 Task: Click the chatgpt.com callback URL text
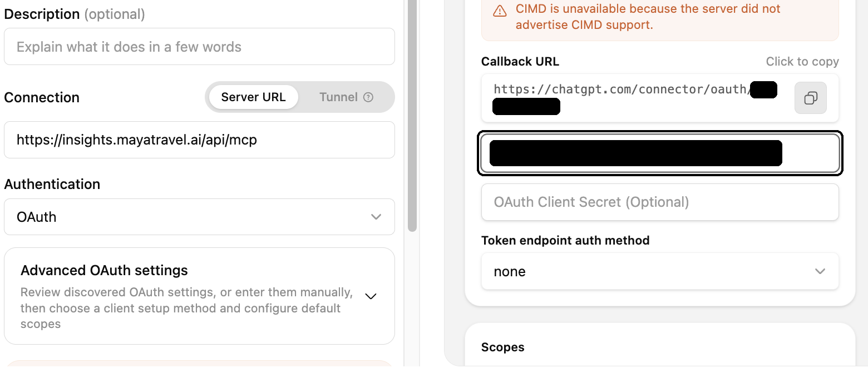tap(621, 89)
